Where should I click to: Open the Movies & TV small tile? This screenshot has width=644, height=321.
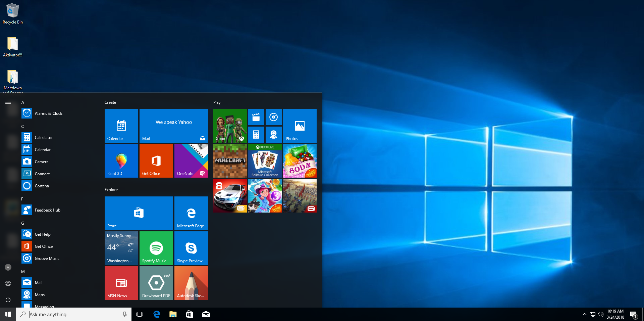point(256,117)
